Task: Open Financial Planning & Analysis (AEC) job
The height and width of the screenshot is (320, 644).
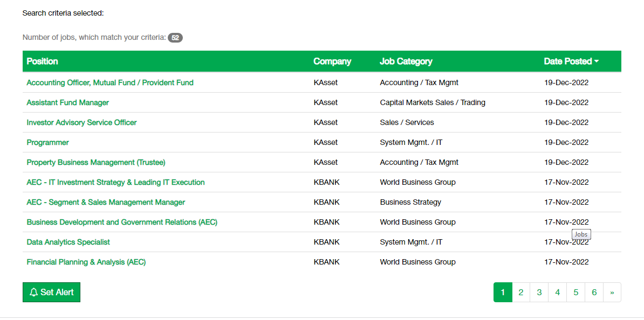Action: click(x=86, y=262)
